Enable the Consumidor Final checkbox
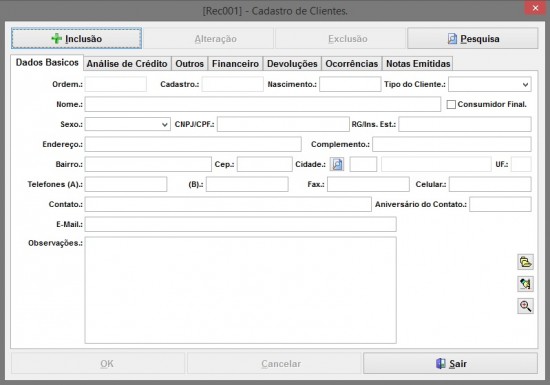This screenshot has width=550, height=385. 451,104
